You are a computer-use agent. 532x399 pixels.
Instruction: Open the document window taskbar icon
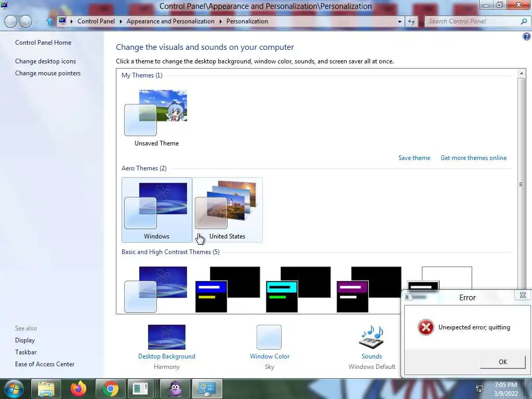(140, 389)
